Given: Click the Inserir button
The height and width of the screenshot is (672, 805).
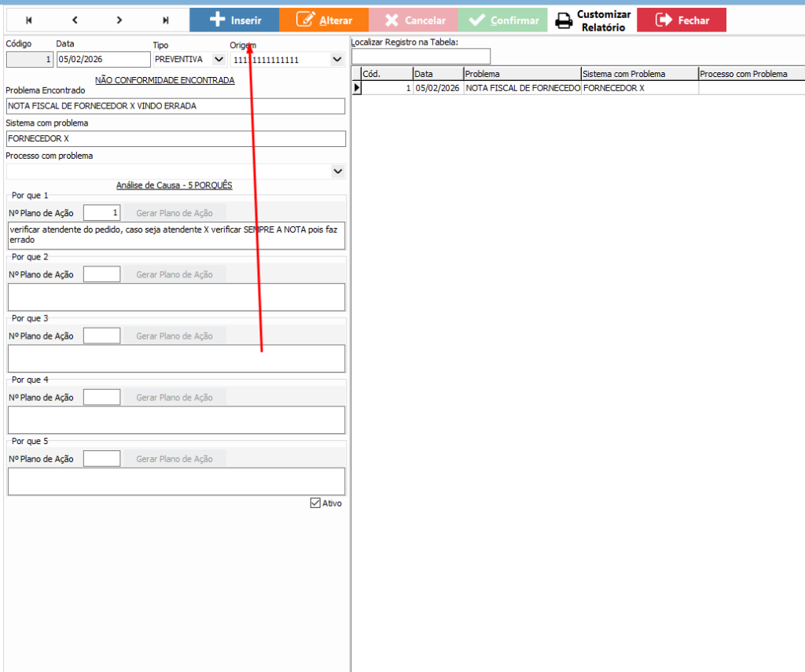Looking at the screenshot, I should [x=234, y=20].
